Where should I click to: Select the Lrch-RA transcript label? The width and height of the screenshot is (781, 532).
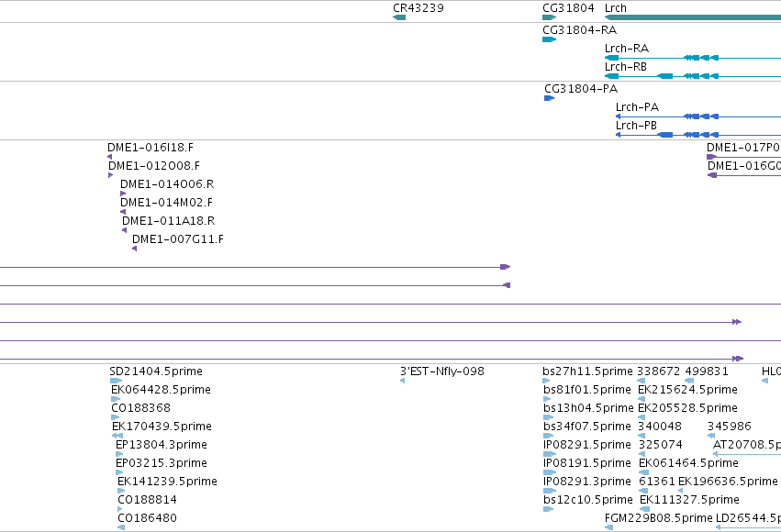(x=627, y=49)
